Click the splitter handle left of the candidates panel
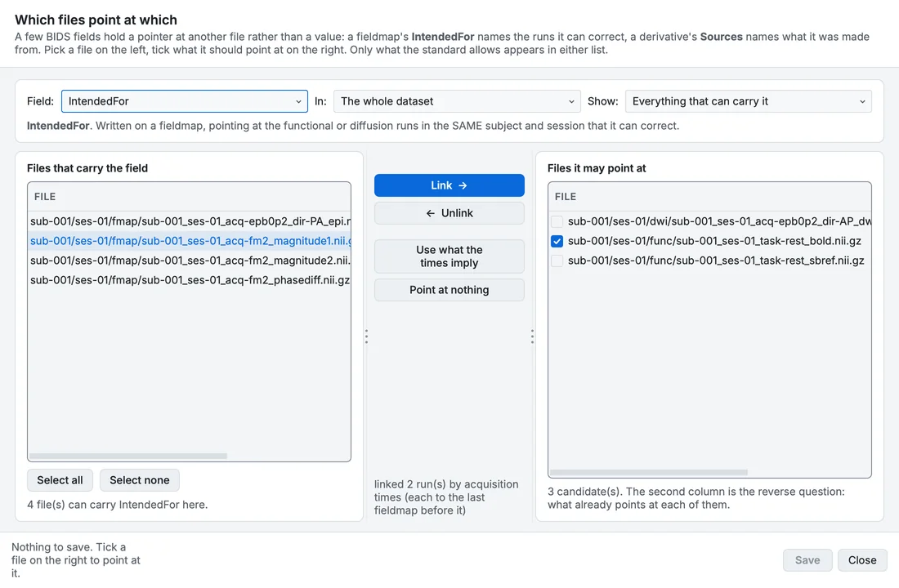899x588 pixels. coord(532,336)
